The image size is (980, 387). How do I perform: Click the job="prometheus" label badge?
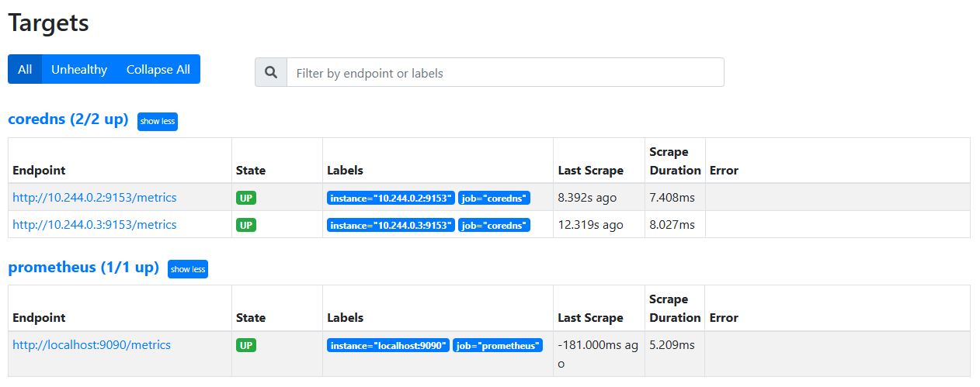coord(498,346)
